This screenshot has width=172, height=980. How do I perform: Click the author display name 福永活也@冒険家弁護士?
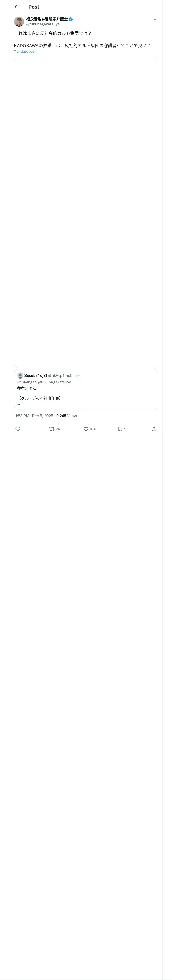tap(47, 19)
